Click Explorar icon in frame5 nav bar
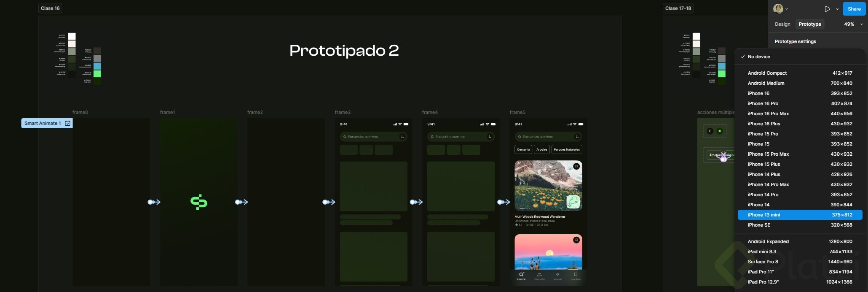 pyautogui.click(x=521, y=276)
